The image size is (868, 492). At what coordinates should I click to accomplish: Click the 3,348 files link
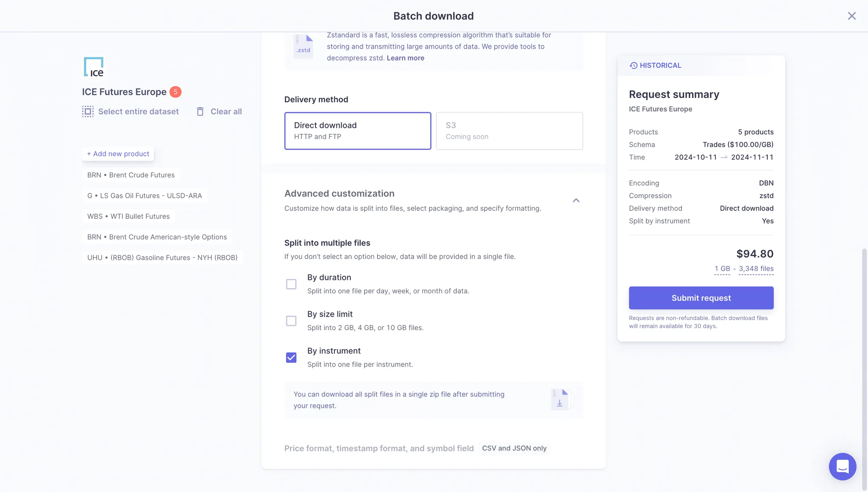tap(756, 268)
